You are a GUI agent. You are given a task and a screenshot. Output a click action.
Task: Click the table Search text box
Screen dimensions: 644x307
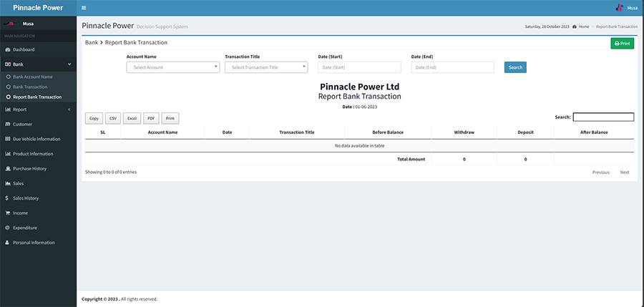603,117
